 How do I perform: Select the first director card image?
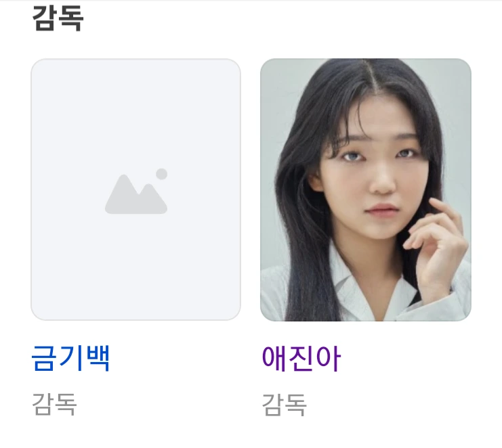135,189
